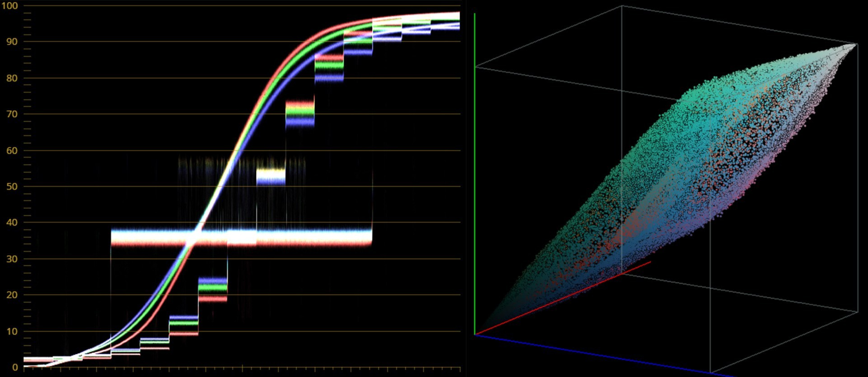This screenshot has height=377, width=868.
Task: Click the white point tip of color cloud
Action: (x=855, y=45)
